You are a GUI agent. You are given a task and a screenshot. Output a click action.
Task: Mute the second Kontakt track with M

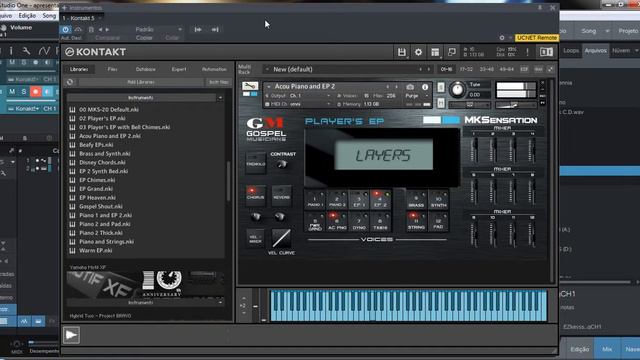click(12, 91)
